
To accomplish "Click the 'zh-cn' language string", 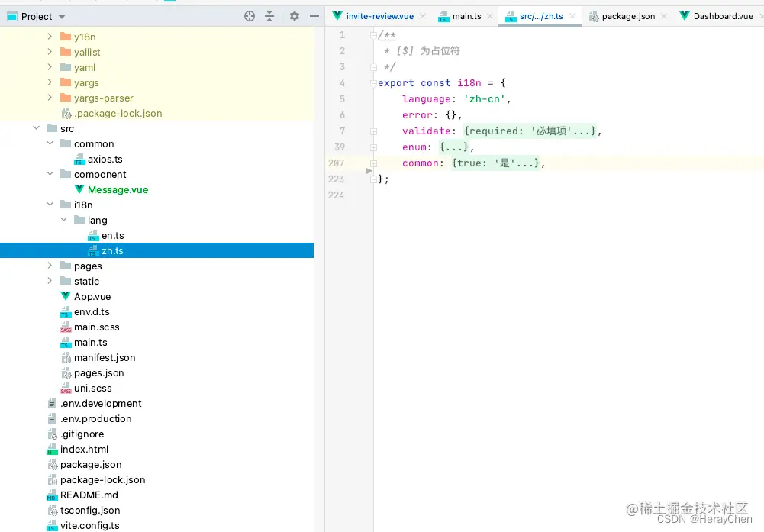I will 485,99.
